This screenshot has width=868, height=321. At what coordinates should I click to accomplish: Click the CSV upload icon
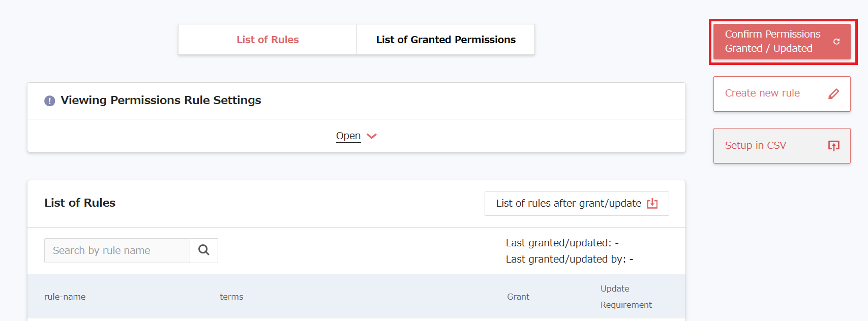tap(833, 146)
